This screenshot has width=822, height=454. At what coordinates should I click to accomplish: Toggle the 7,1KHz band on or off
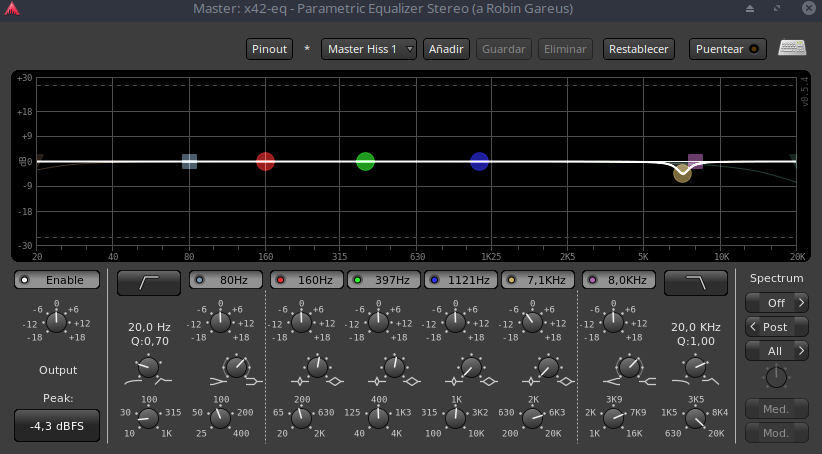pos(538,280)
